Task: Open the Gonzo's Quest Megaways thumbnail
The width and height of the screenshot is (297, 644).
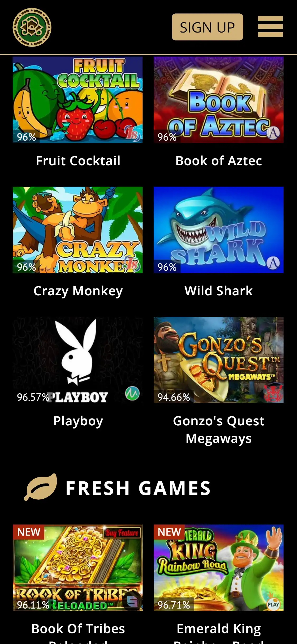Action: [x=219, y=360]
